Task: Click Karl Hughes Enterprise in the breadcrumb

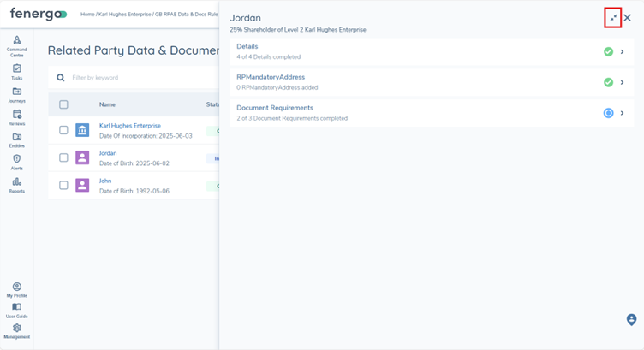Action: [124, 14]
